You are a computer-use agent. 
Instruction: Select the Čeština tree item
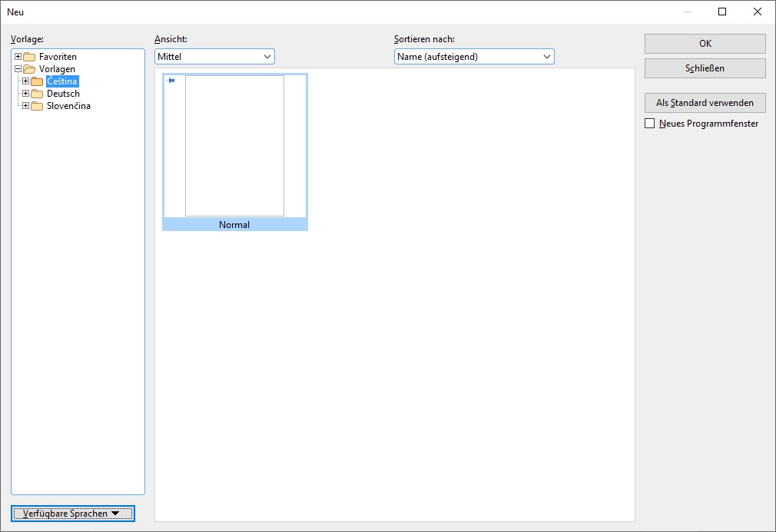62,81
